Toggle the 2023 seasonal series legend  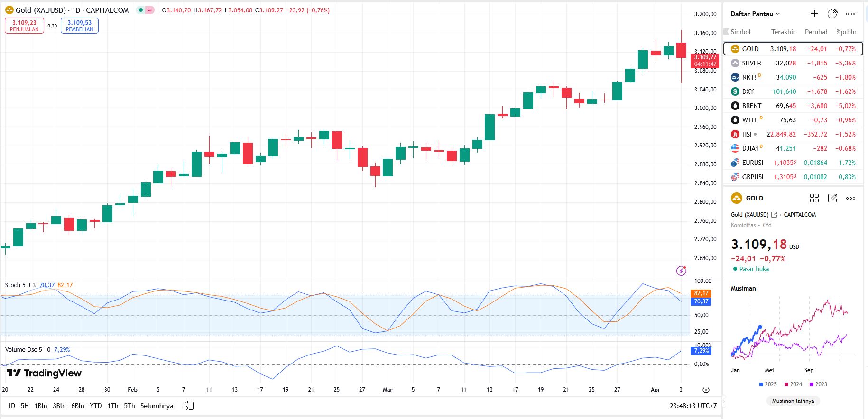(x=818, y=384)
